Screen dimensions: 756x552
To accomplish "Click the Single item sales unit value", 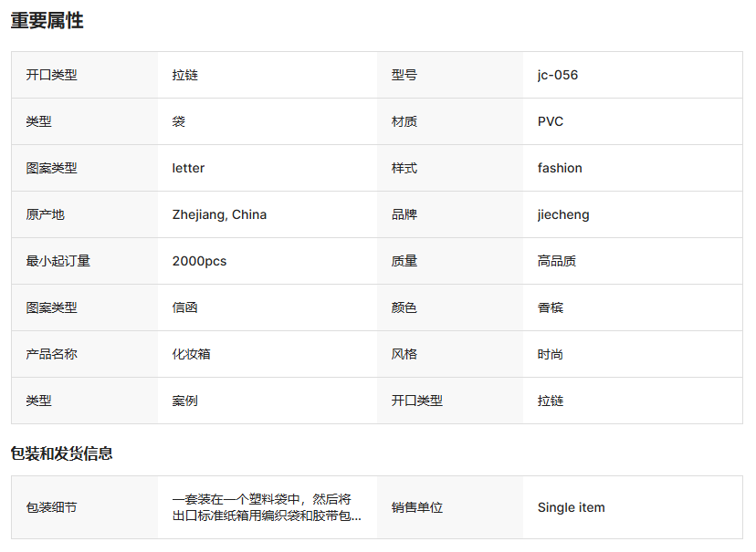I will click(x=571, y=507).
